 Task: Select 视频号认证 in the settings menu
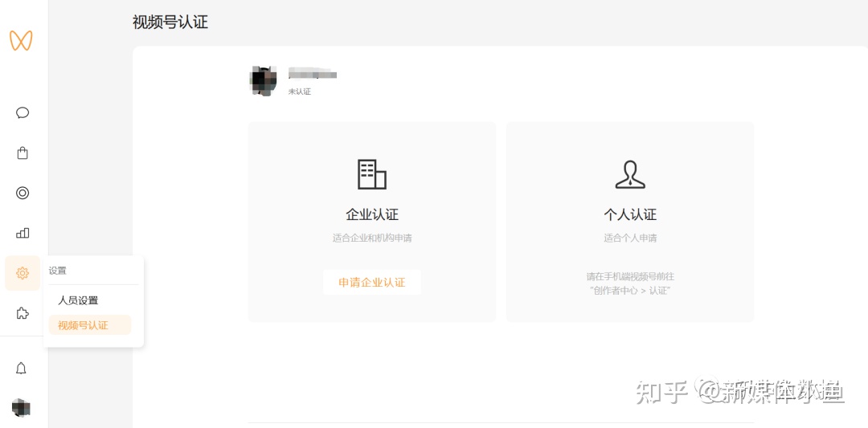(83, 325)
